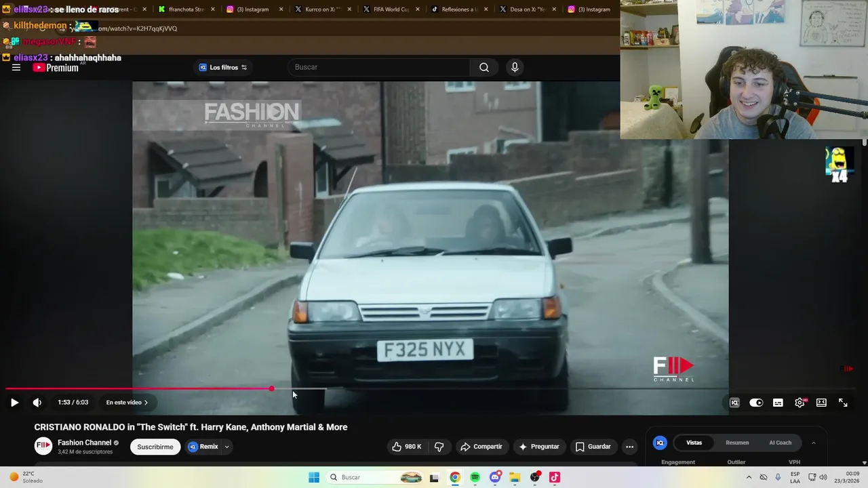The width and height of the screenshot is (868, 488).
Task: Open the player settings gear
Action: coord(800,403)
